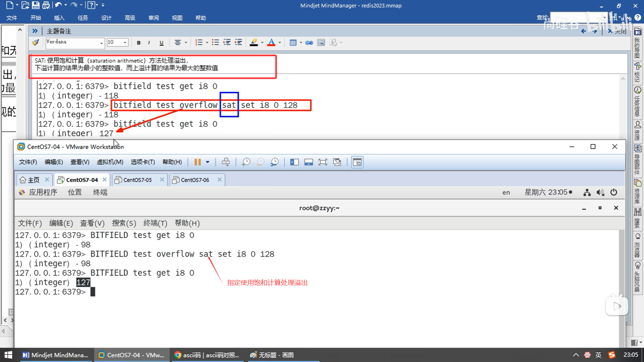Click send Ctrl+Alt+Del icon in VMware

coord(226,162)
